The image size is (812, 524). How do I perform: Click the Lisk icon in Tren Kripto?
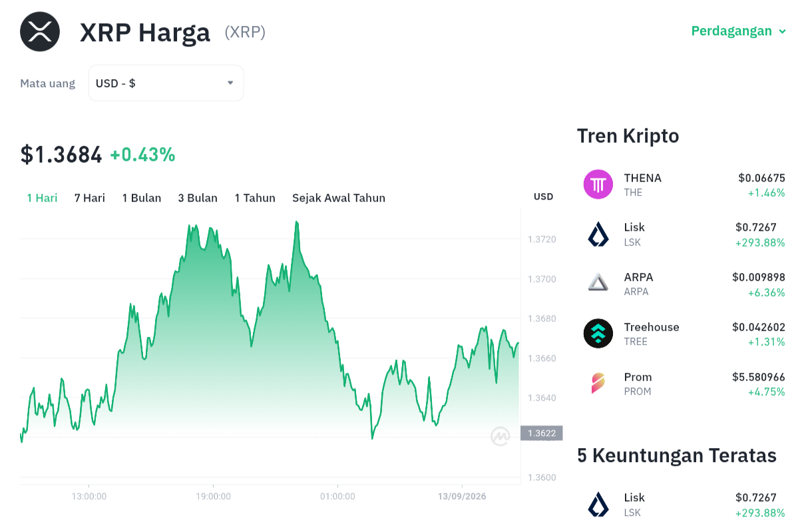coord(598,234)
